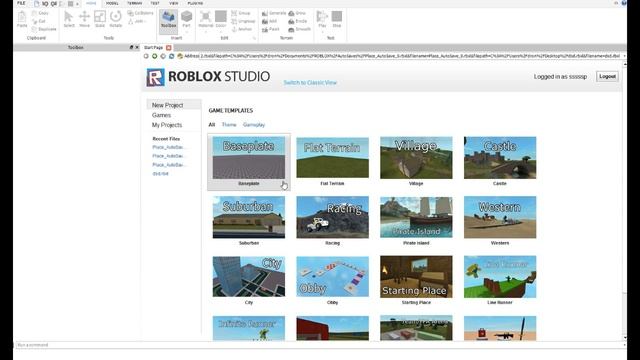Open the FILE menu

tap(21, 3)
